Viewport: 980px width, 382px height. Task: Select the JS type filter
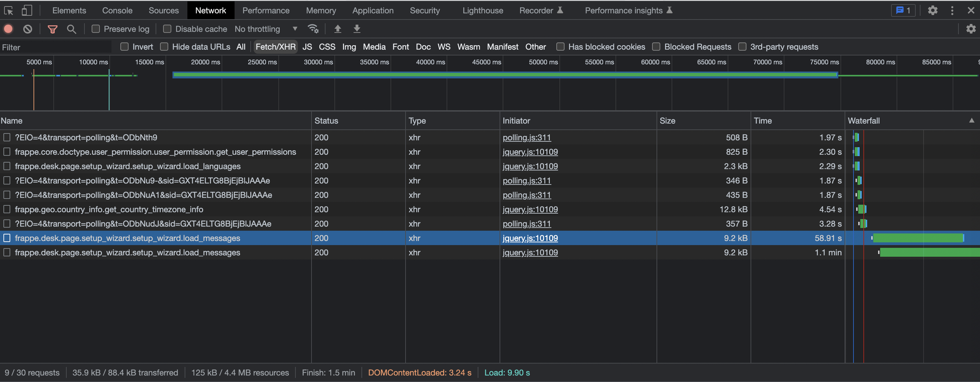(x=307, y=47)
